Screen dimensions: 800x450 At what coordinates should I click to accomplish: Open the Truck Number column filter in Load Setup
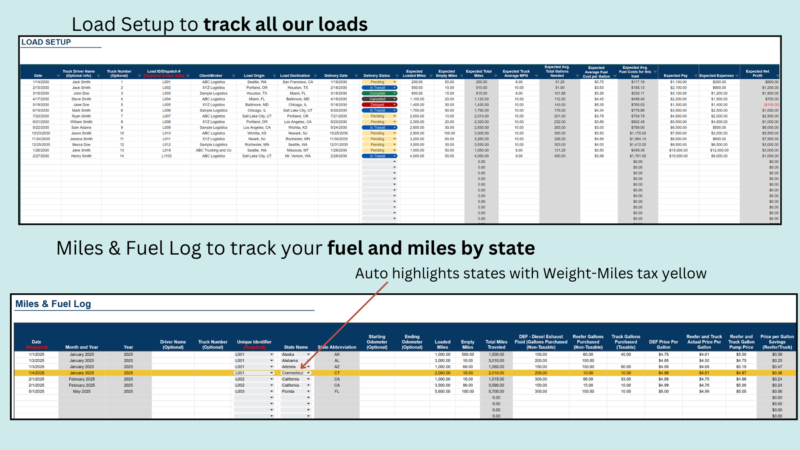[x=139, y=76]
